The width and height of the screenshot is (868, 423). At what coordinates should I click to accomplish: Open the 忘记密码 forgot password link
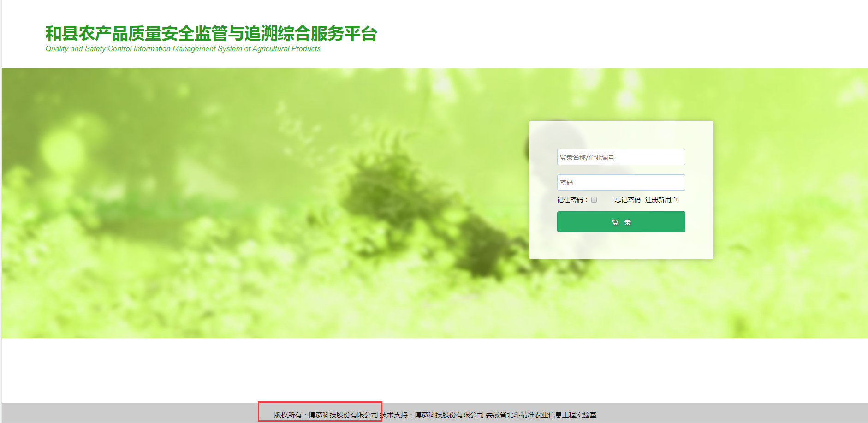(627, 200)
